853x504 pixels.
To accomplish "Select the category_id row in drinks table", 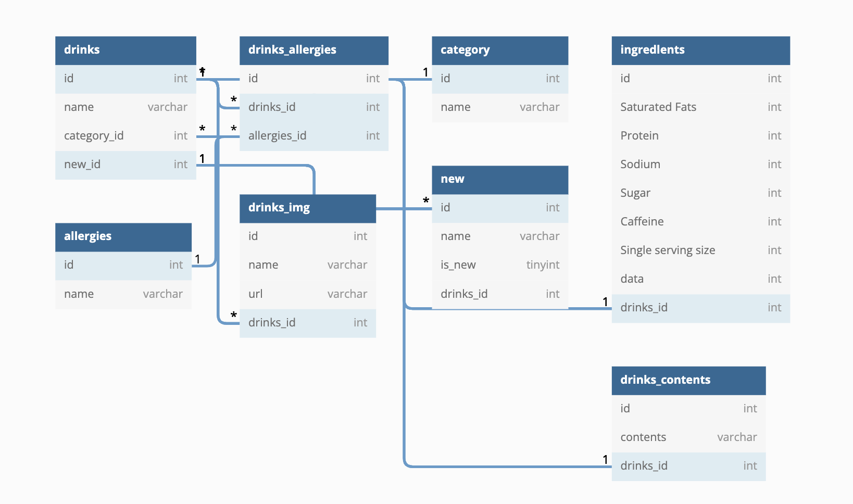I will click(x=126, y=136).
